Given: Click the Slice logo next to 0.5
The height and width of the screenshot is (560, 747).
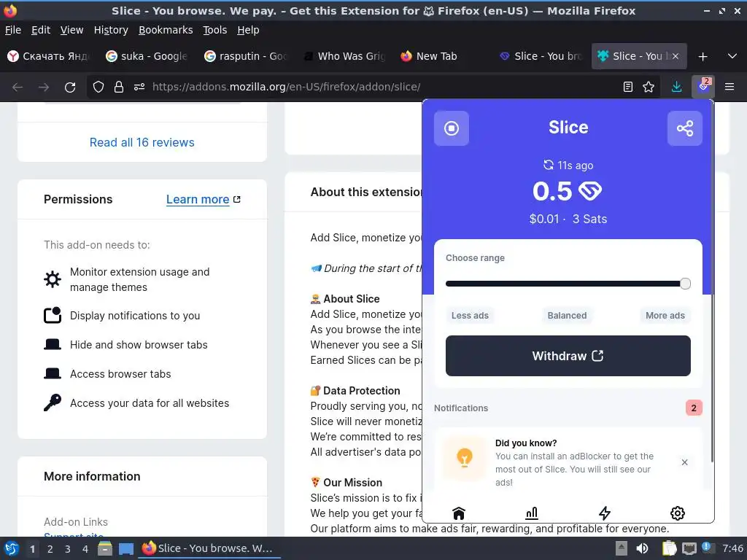Looking at the screenshot, I should tap(589, 191).
